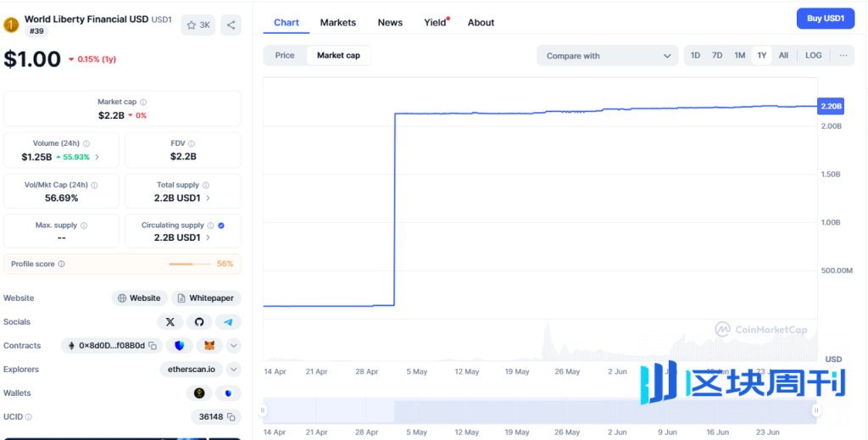The width and height of the screenshot is (868, 440).
Task: Open the Chart tab
Action: point(287,23)
